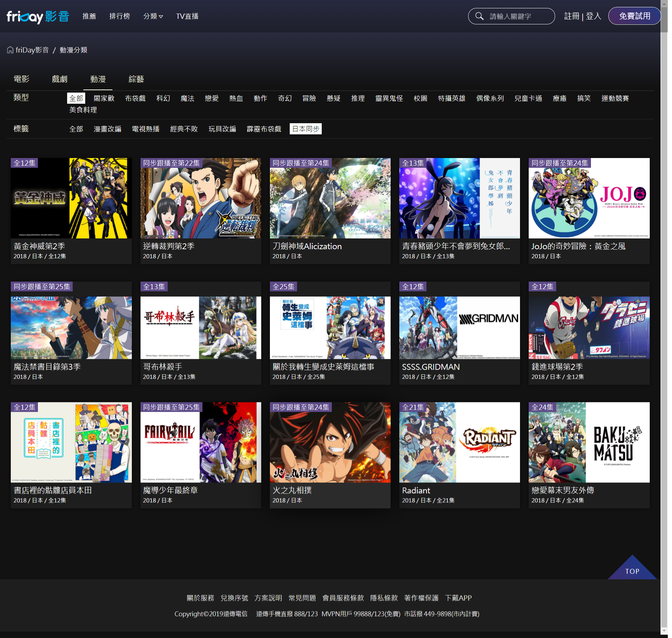The height and width of the screenshot is (638, 672).
Task: Click the 登入 link
Action: point(593,16)
